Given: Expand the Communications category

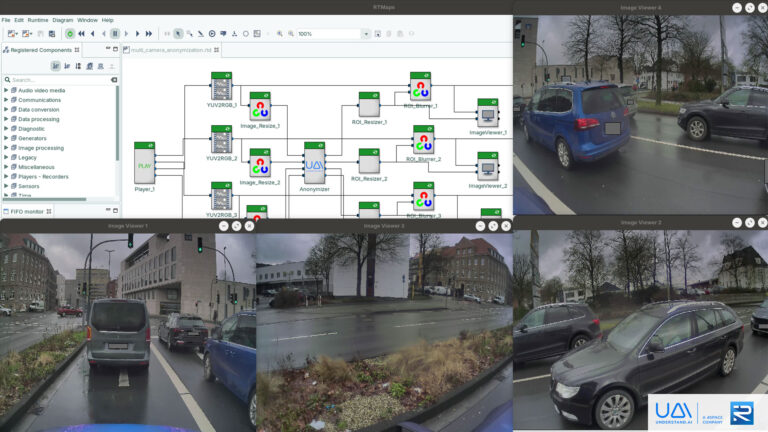Looking at the screenshot, I should tap(6, 100).
